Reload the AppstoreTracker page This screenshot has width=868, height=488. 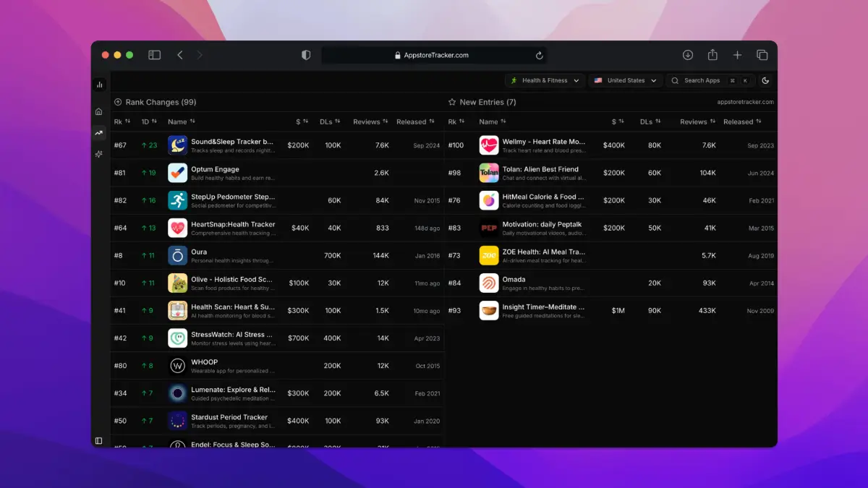click(x=539, y=55)
